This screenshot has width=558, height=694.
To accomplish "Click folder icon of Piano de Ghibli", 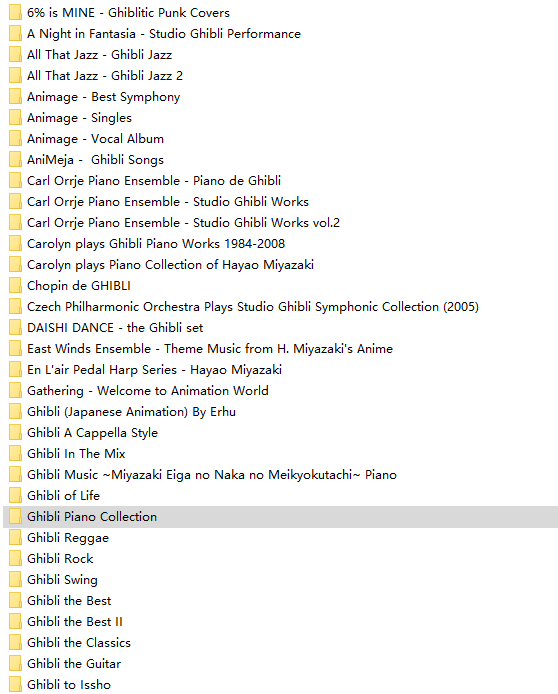I will [15, 181].
